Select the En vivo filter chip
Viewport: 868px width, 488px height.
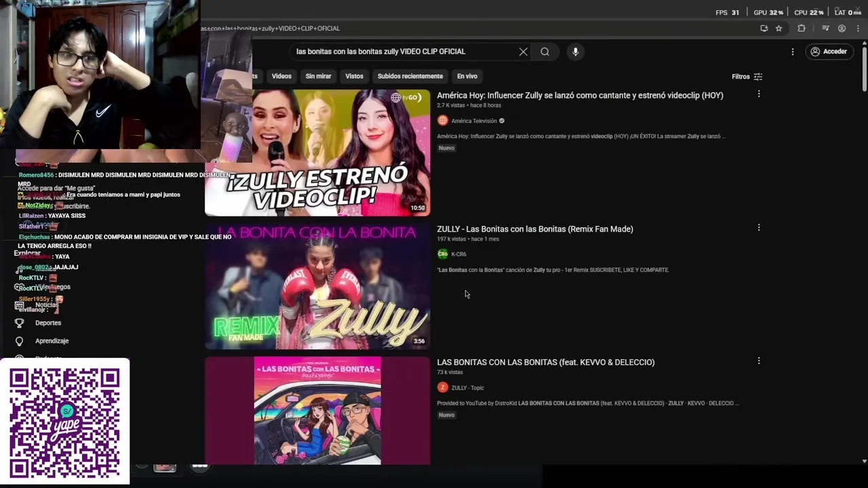[467, 77]
